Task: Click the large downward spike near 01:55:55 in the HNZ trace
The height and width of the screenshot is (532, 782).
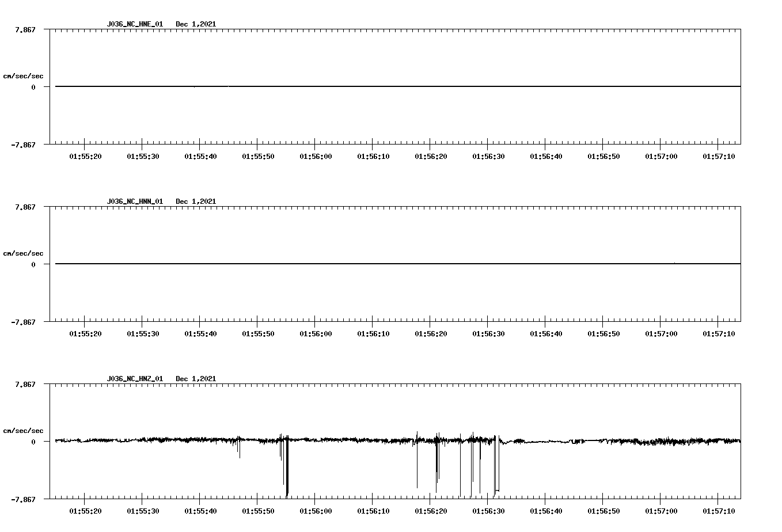Action: tap(287, 468)
